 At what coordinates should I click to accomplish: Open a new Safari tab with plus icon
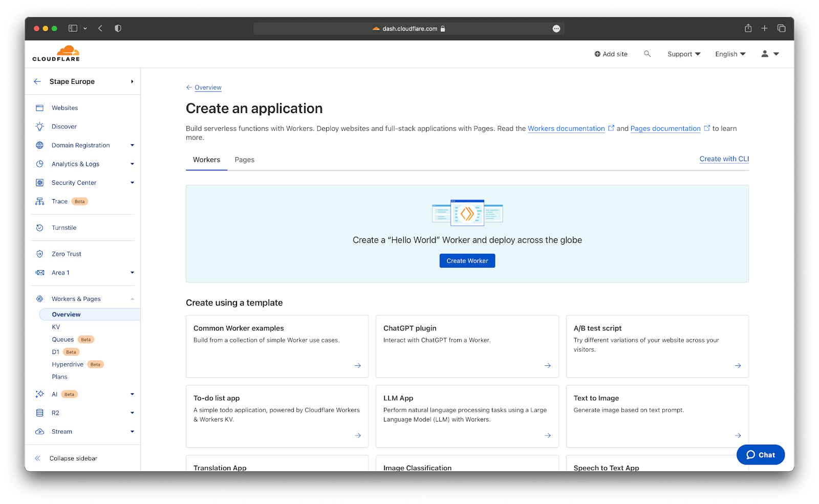coord(764,29)
